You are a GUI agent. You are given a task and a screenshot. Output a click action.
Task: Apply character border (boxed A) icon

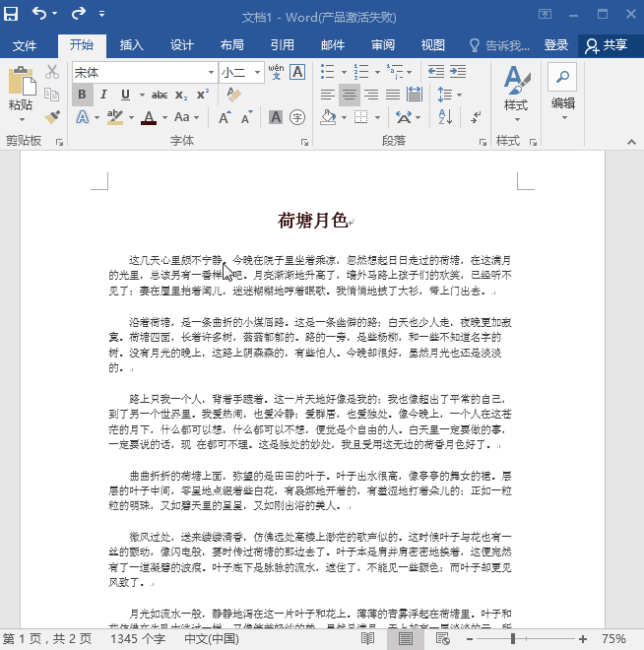click(297, 72)
